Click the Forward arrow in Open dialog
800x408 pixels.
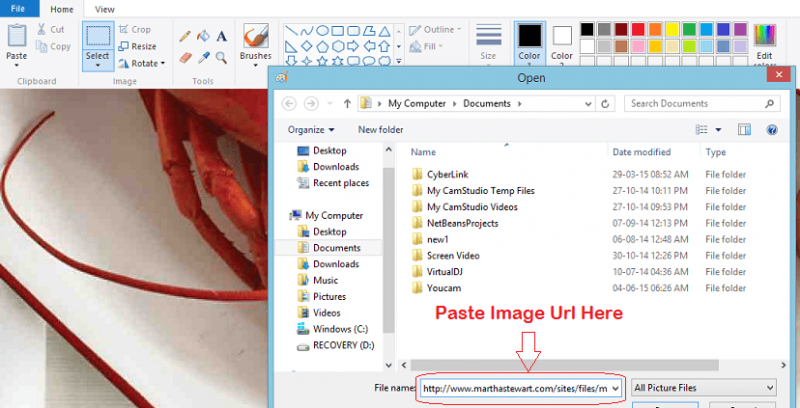pyautogui.click(x=311, y=104)
